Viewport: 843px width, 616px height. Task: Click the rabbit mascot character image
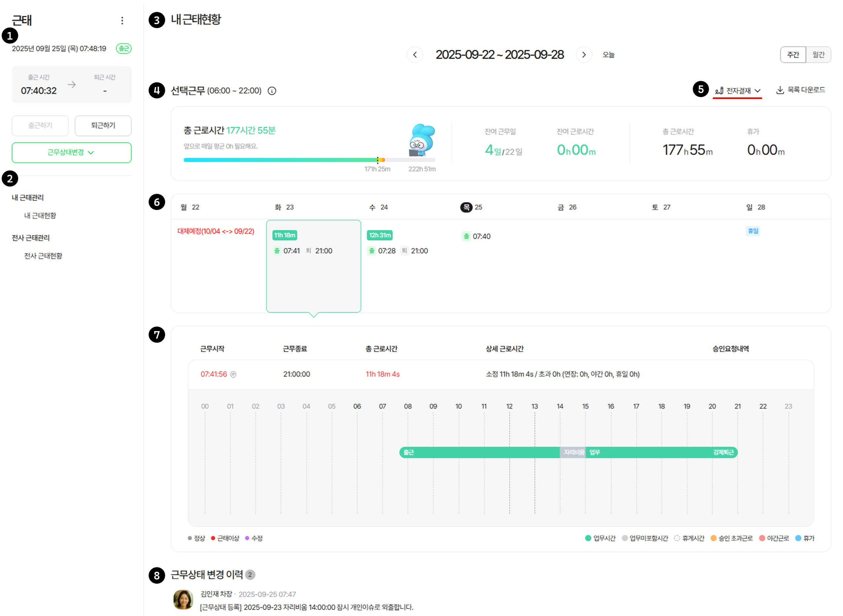click(x=422, y=140)
